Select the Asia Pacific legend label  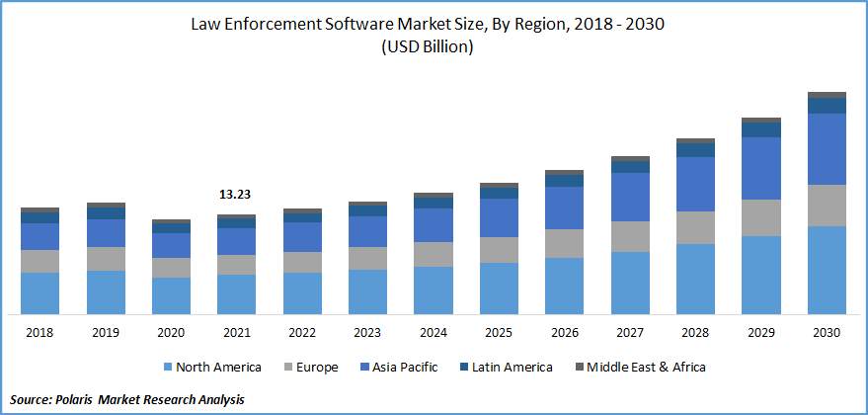click(405, 368)
